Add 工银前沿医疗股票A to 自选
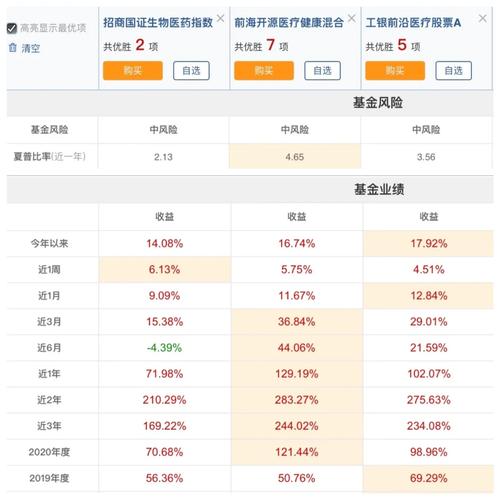The height and width of the screenshot is (500, 500). [x=453, y=70]
